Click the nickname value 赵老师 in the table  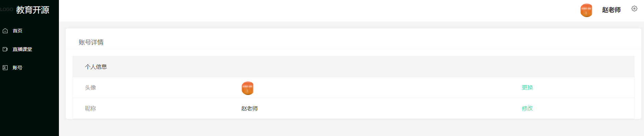[249, 108]
